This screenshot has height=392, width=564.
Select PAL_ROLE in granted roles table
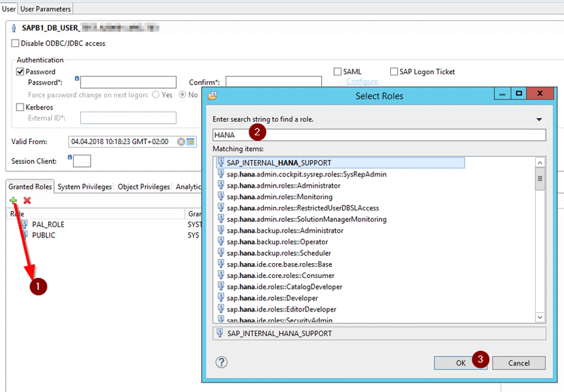point(48,225)
